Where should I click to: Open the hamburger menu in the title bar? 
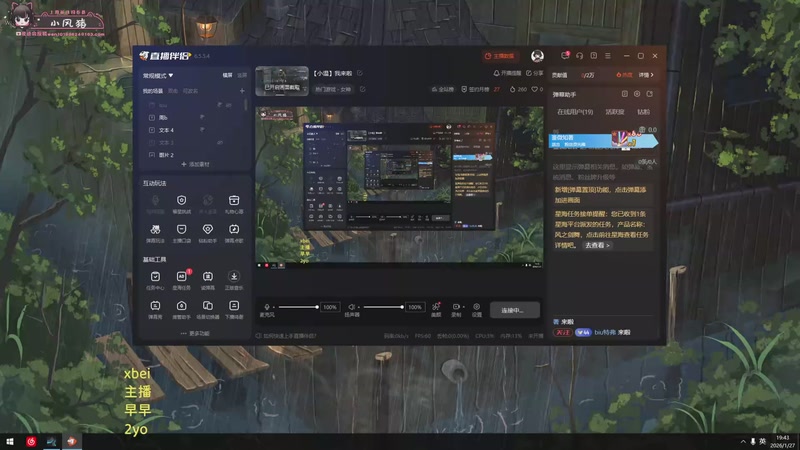pos(608,56)
